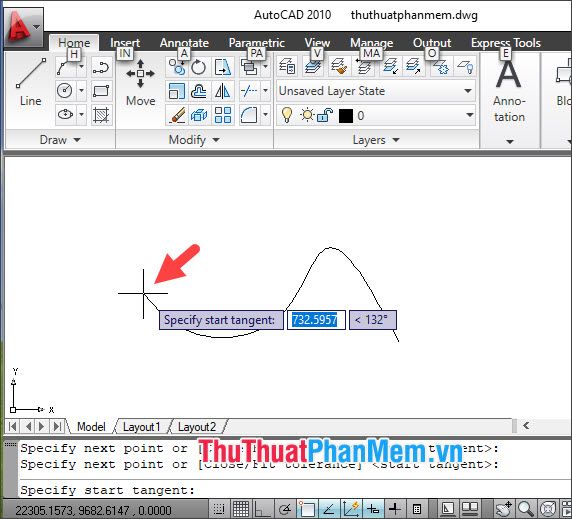The height and width of the screenshot is (519, 572).
Task: Select the Line tool
Action: coord(30,82)
